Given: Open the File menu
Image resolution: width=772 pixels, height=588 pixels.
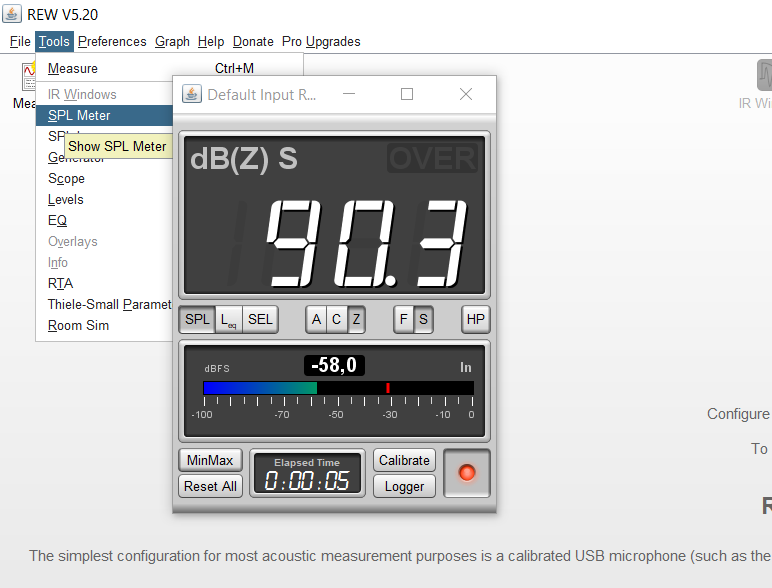Looking at the screenshot, I should click(x=20, y=41).
